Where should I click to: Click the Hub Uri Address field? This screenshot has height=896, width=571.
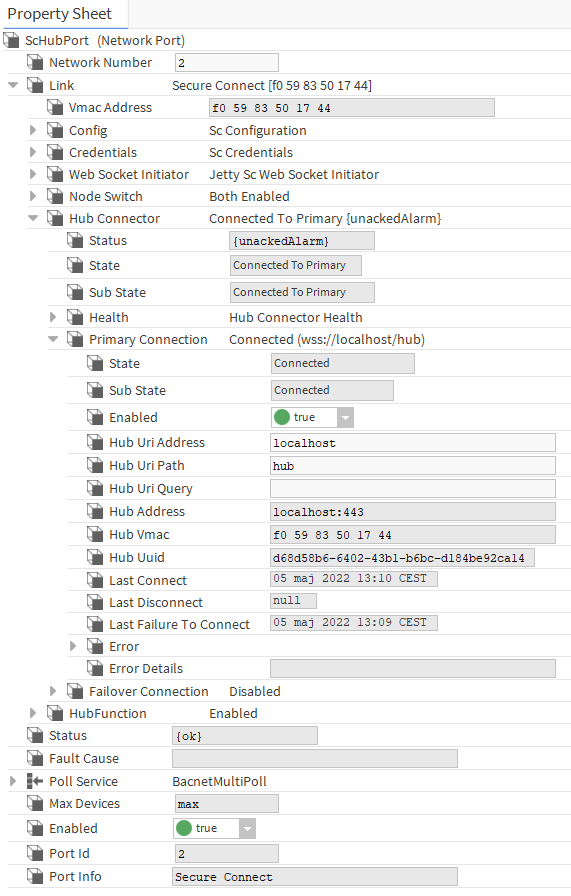click(413, 443)
